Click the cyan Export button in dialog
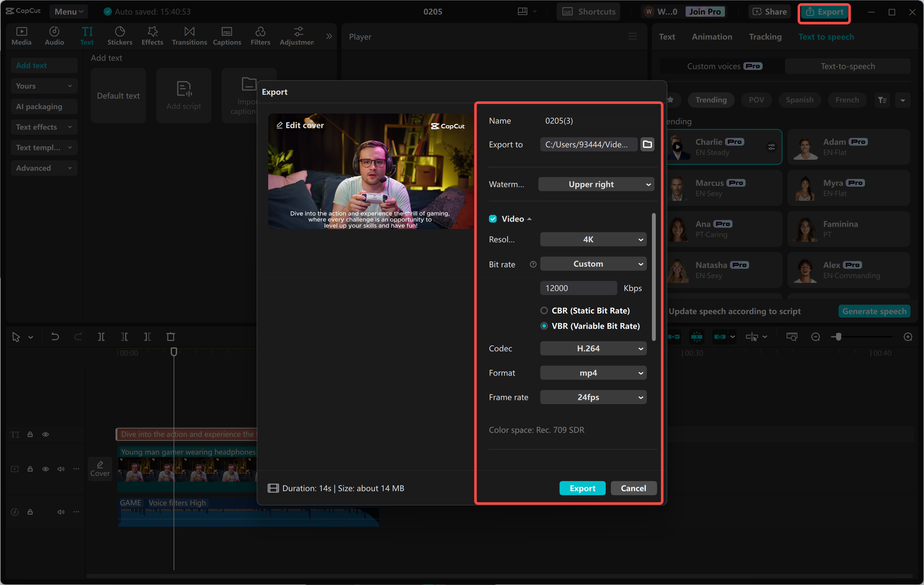The height and width of the screenshot is (585, 924). (582, 488)
